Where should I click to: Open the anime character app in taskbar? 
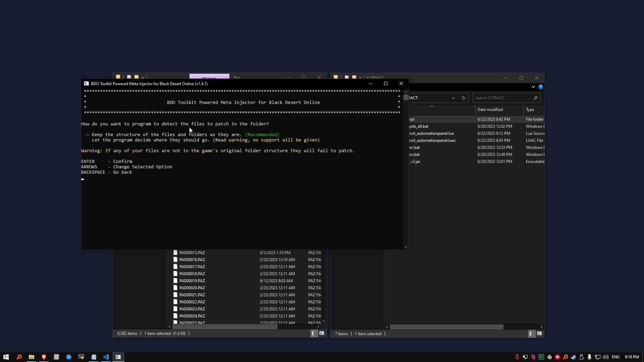pyautogui.click(x=56, y=357)
